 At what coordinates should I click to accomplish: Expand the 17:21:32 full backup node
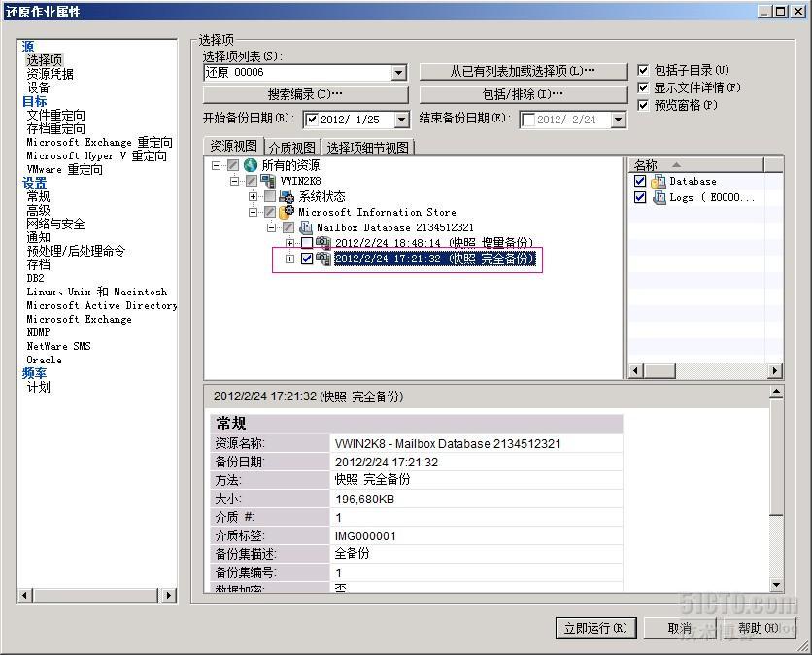click(290, 259)
